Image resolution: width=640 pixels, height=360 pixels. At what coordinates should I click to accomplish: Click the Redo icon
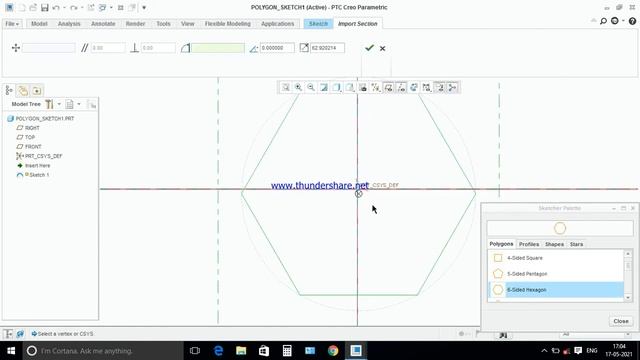click(73, 7)
